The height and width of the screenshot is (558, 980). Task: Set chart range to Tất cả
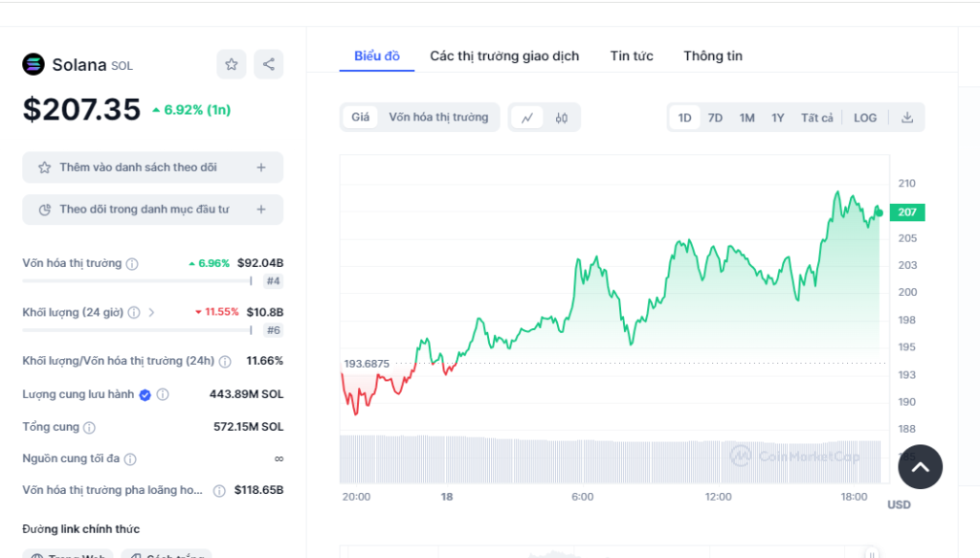tap(817, 118)
